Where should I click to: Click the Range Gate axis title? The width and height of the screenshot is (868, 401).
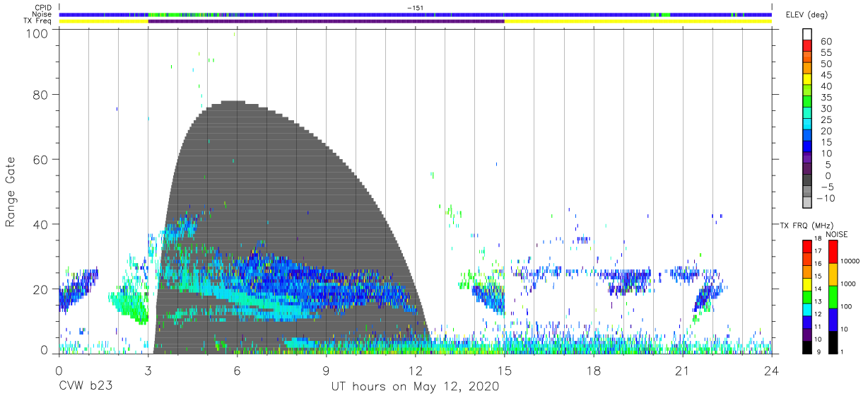coord(11,192)
